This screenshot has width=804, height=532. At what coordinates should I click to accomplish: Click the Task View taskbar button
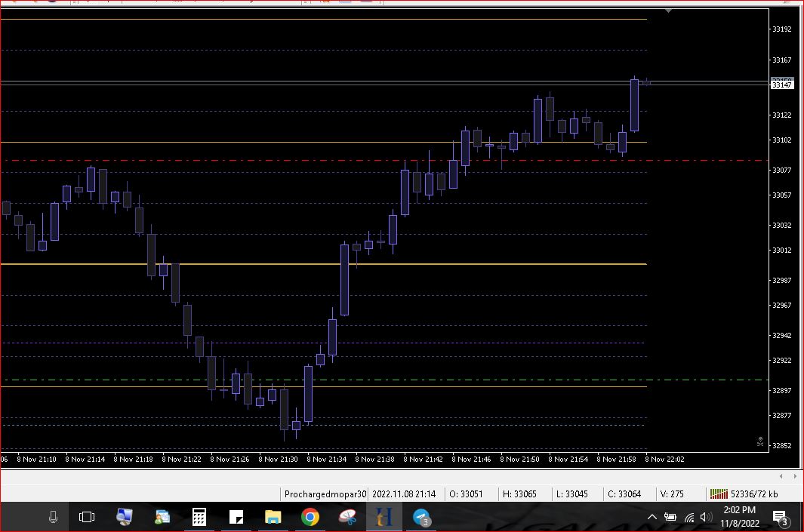(87, 518)
